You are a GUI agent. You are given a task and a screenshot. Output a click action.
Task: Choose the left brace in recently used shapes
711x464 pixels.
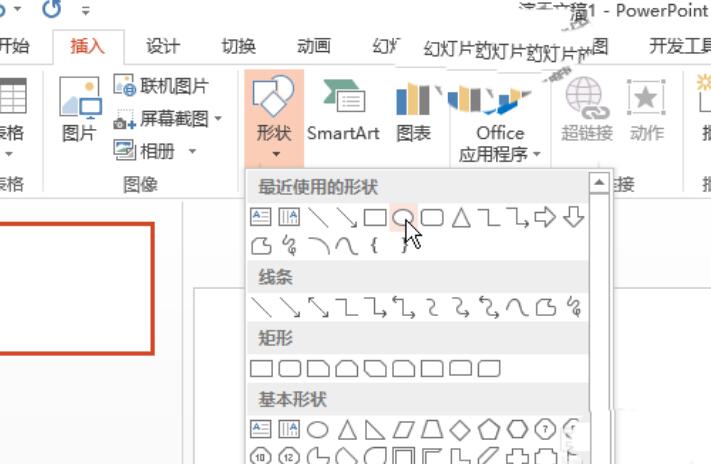click(374, 246)
